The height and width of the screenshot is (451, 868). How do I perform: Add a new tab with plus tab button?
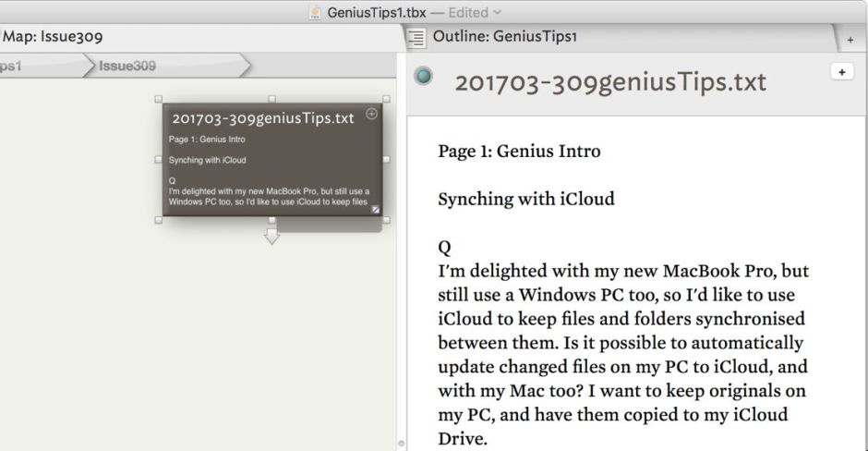tap(850, 41)
